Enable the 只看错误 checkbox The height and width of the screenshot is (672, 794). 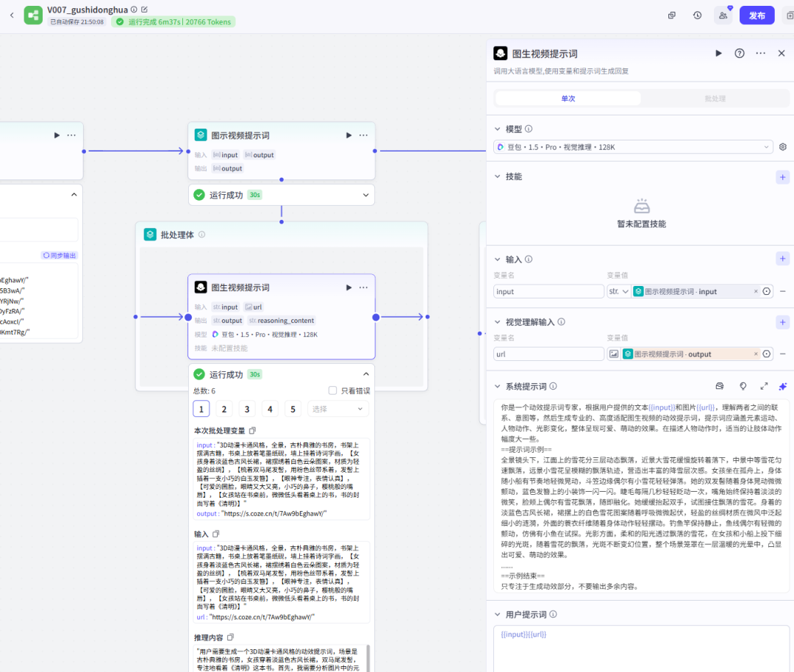click(x=333, y=391)
